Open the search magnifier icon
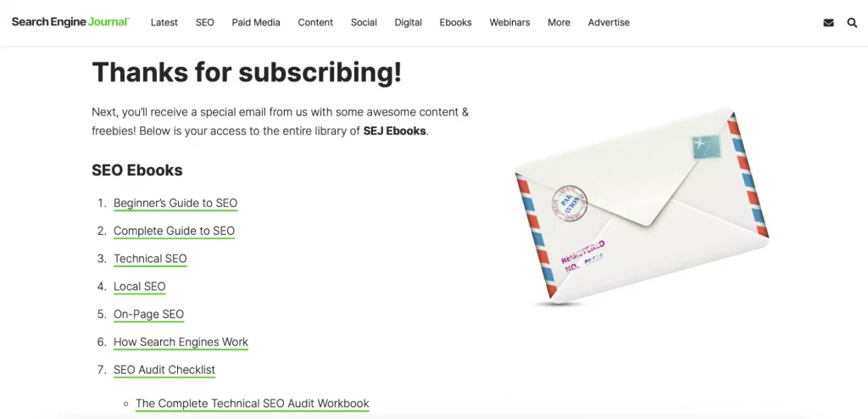The width and height of the screenshot is (868, 419). (x=852, y=23)
